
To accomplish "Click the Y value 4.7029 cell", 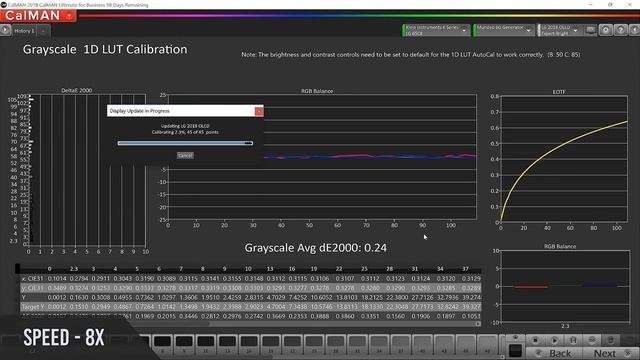I will point(276,297).
